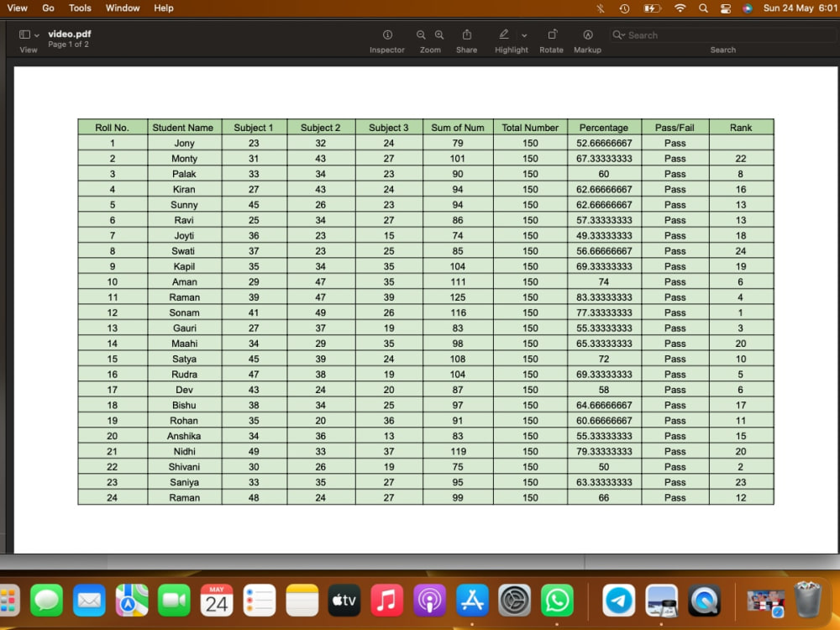
Task: Open the sidebar View options chevron
Action: click(37, 35)
